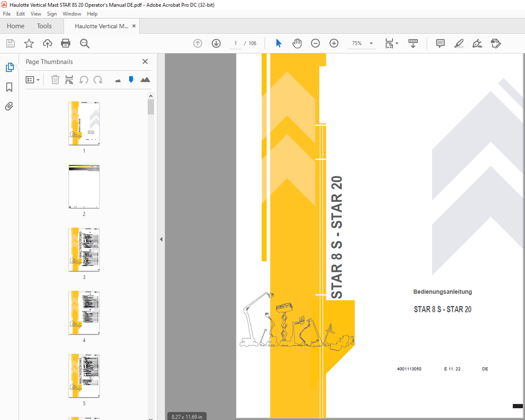Viewport: 525px width, 420px height.
Task: Click the '8.27 x 11.69 in' page size label
Action: pos(187,417)
